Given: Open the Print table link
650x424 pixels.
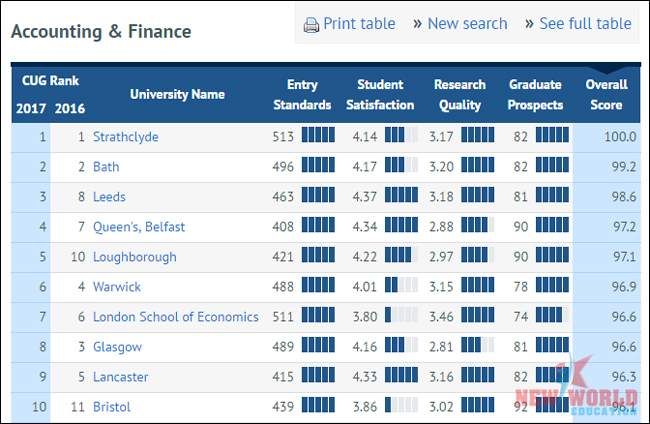Looking at the screenshot, I should click(359, 24).
